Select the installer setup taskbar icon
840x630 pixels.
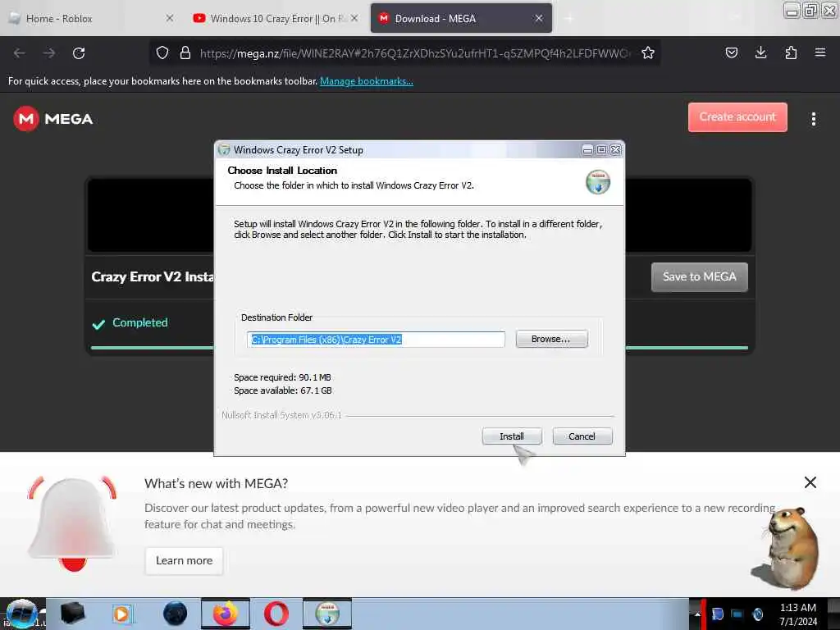pos(327,614)
